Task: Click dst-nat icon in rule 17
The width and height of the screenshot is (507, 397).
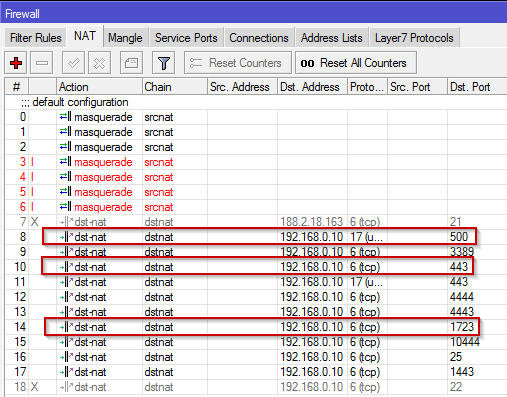Action: [66, 372]
